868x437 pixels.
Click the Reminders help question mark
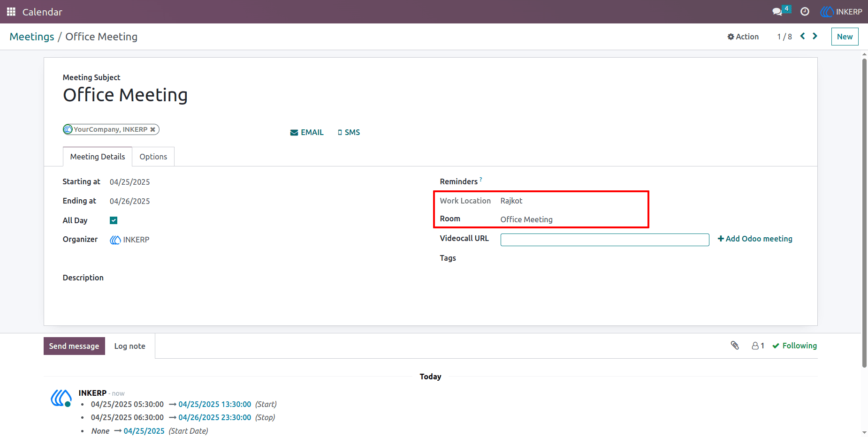480,179
